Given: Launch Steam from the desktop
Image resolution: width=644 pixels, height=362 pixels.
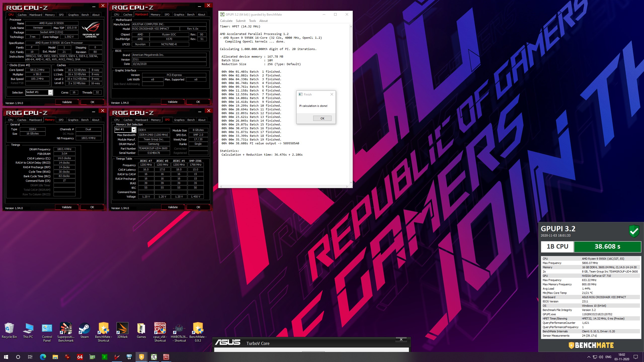Looking at the screenshot, I should pos(85,331).
